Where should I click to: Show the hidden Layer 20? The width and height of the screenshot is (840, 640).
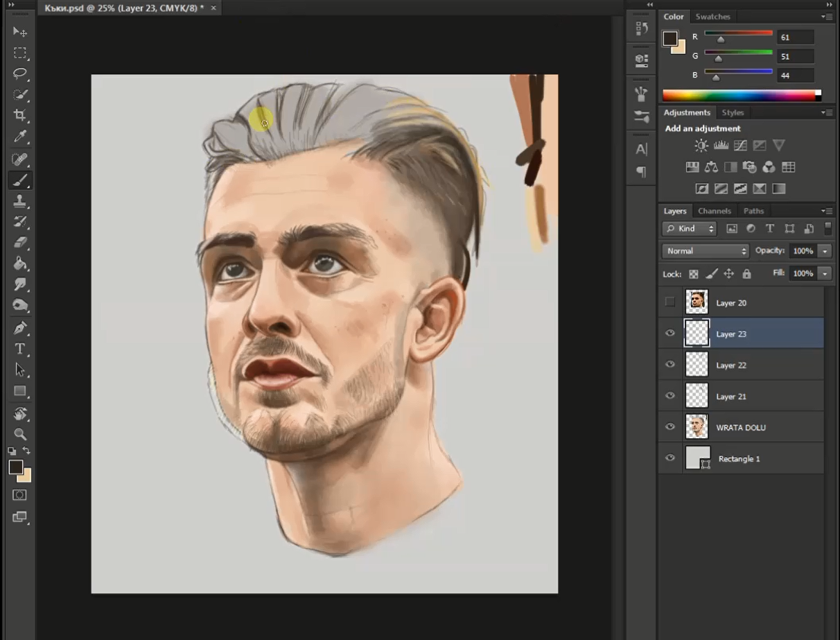[x=670, y=302]
